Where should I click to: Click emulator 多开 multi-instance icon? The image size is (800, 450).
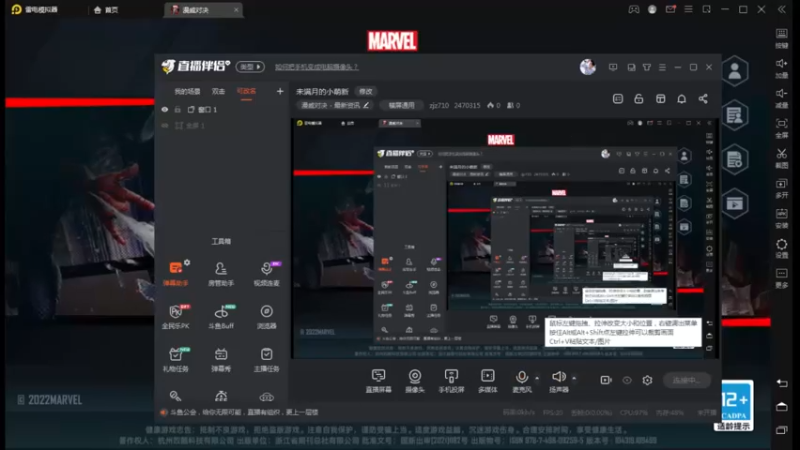tap(782, 187)
